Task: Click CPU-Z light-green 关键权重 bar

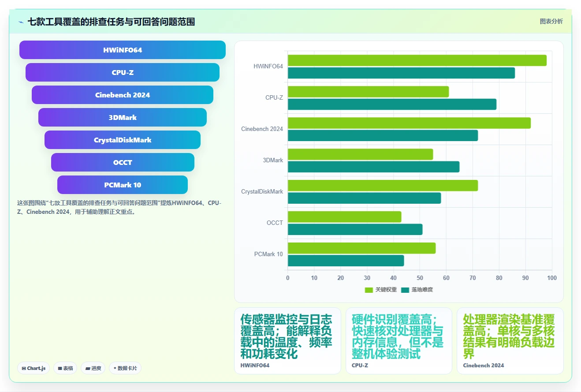Action: tap(368, 92)
